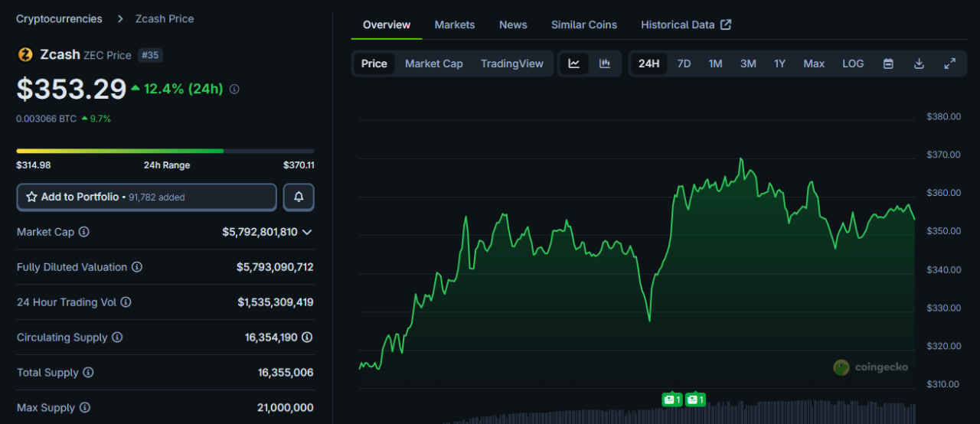Click the 24h Range price bar
The image size is (980, 424).
[165, 151]
